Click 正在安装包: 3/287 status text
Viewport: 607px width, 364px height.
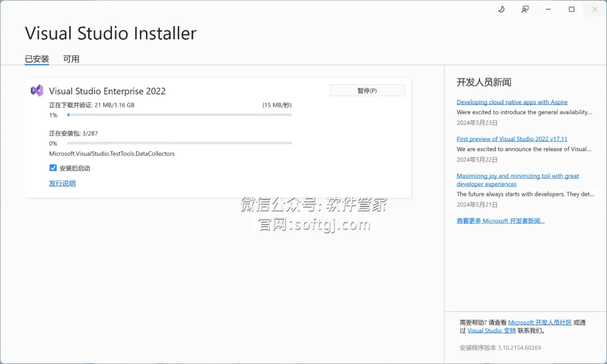coord(74,134)
